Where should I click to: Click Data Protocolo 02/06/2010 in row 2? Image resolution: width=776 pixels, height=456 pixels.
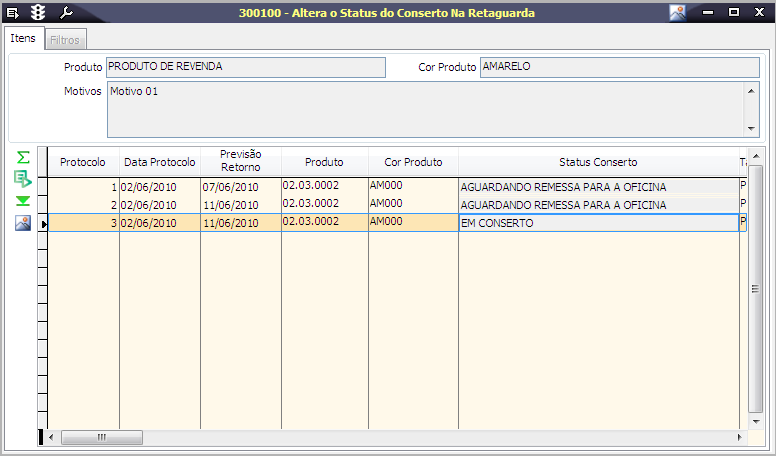160,205
